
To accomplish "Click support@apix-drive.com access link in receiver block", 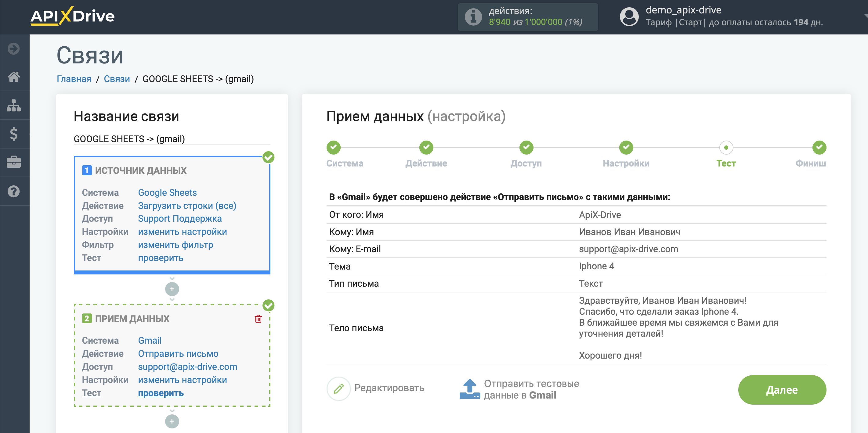I will click(187, 367).
